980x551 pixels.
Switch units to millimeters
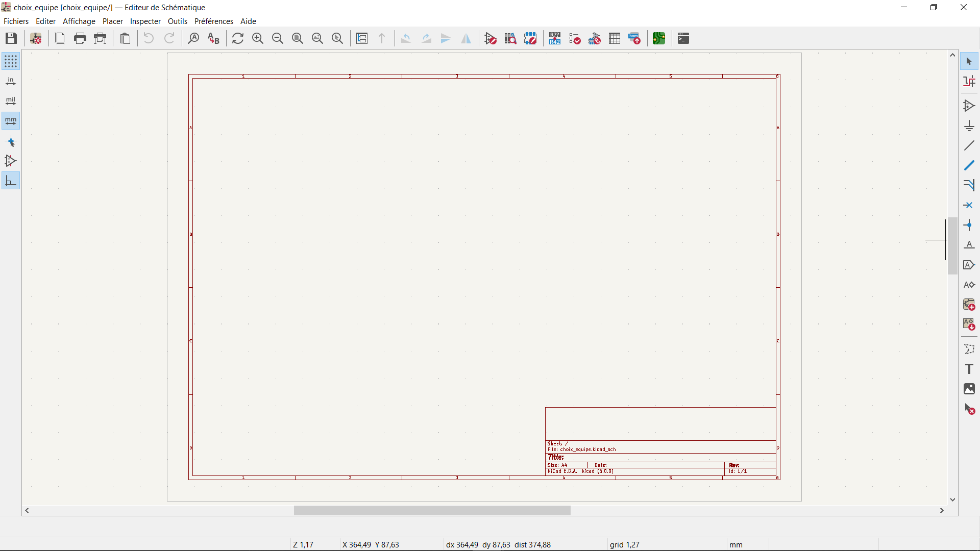(11, 121)
